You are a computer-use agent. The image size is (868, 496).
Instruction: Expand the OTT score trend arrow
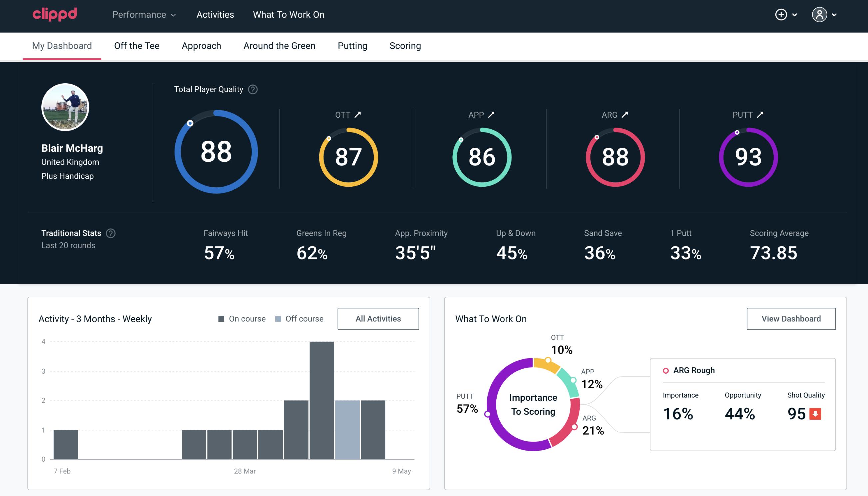click(x=358, y=115)
